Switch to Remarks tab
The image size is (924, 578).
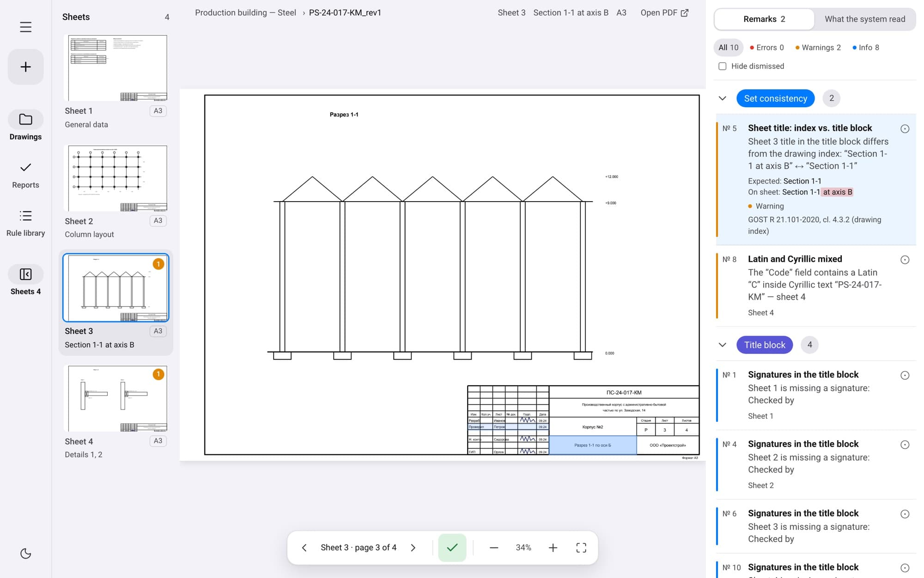point(764,19)
